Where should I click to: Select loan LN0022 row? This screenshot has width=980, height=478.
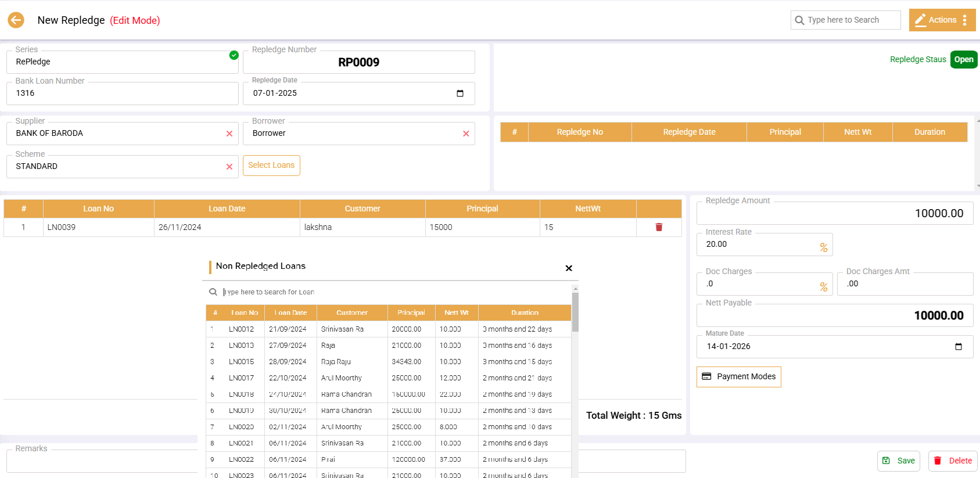[388, 459]
